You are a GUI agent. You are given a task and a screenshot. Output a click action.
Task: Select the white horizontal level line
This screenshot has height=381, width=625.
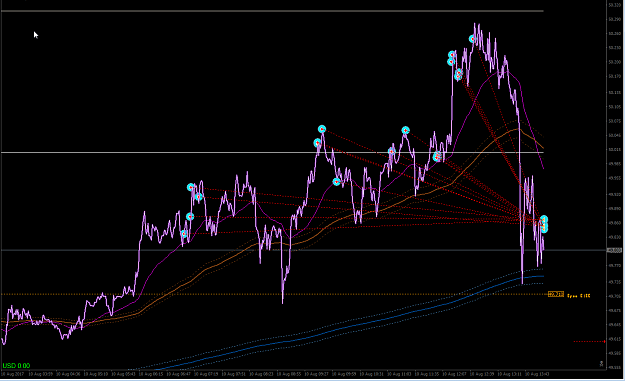tap(272, 152)
